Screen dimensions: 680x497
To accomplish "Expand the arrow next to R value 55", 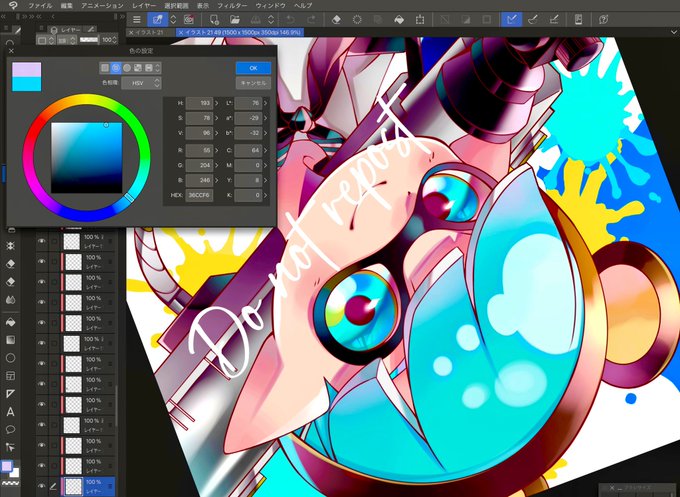I will (216, 150).
